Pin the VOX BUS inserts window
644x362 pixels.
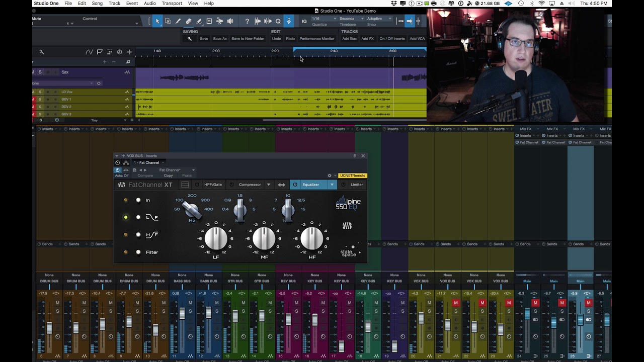(x=355, y=156)
